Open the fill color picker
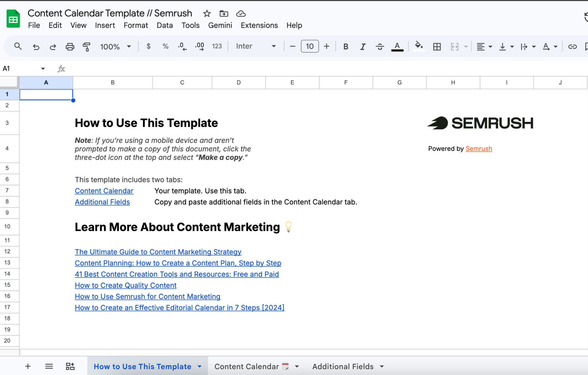The width and height of the screenshot is (588, 375). (419, 46)
